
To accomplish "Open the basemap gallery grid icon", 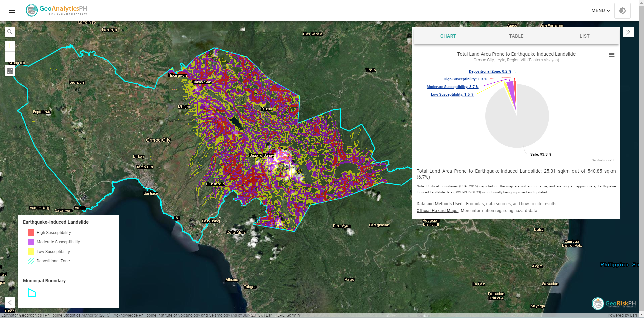I will 10,71.
